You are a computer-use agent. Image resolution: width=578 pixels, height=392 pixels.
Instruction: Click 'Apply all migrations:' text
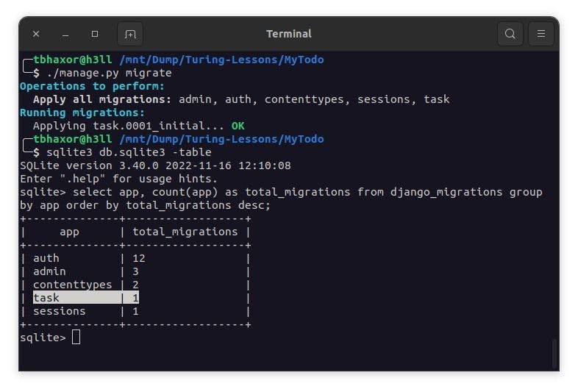pyautogui.click(x=102, y=99)
